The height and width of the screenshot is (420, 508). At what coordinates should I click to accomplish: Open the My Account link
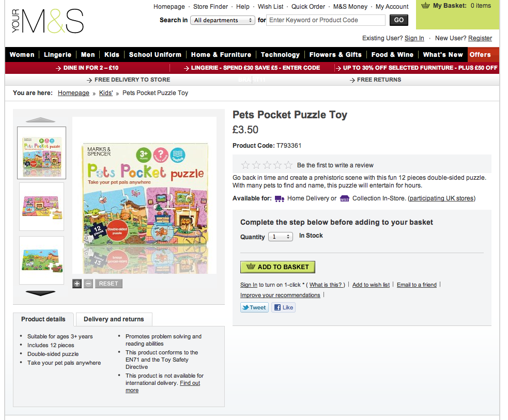tap(392, 7)
